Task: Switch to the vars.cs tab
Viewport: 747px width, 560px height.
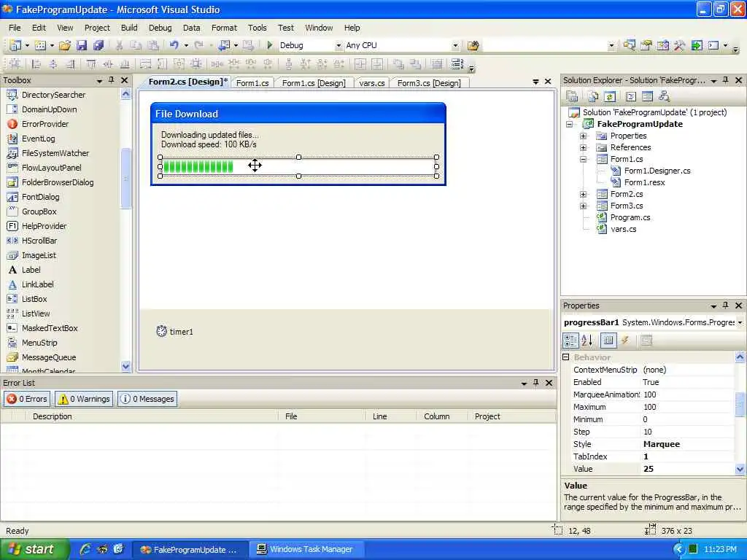Action: click(x=372, y=83)
